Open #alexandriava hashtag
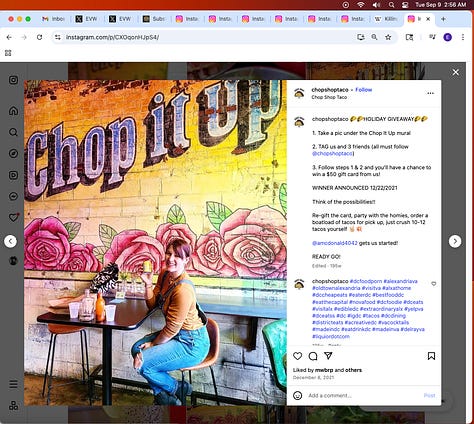Screen dimensions: 474x424 click(400, 281)
